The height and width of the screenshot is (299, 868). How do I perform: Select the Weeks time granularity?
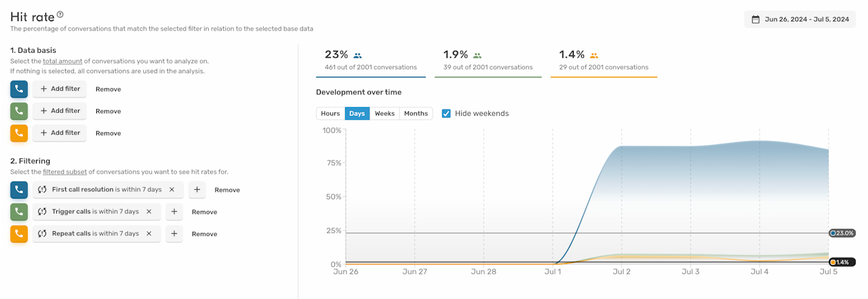(x=384, y=113)
